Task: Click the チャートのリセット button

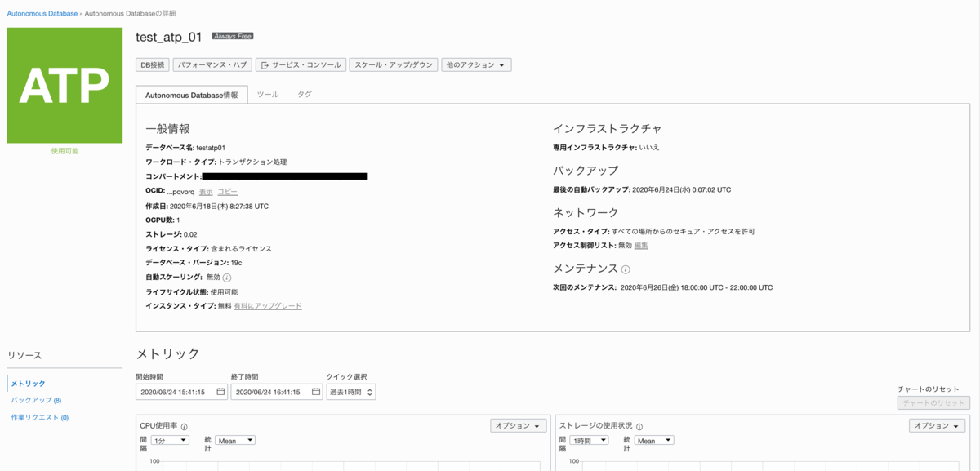Action: coord(933,403)
